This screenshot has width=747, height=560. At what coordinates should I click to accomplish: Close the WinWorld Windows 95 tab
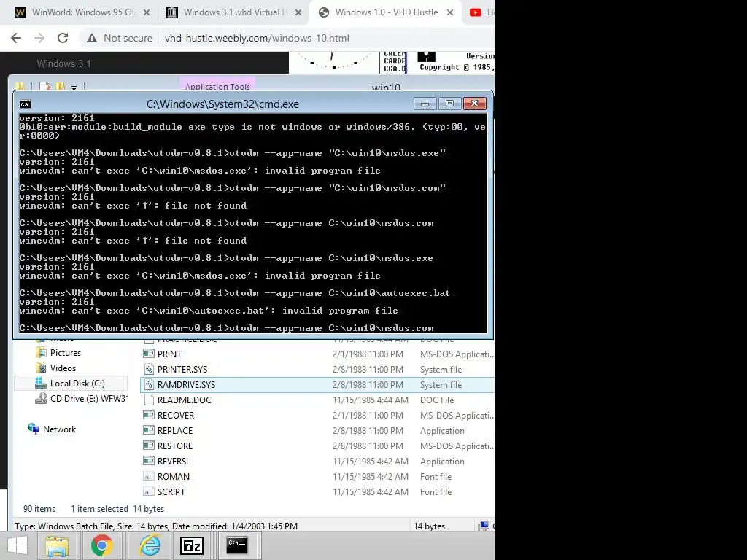pyautogui.click(x=147, y=13)
